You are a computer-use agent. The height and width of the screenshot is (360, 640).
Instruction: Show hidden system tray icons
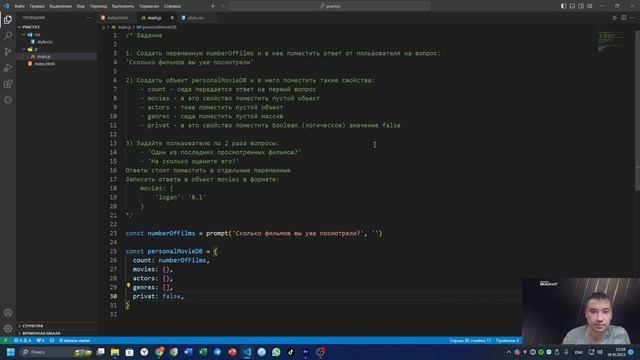pyautogui.click(x=509, y=352)
